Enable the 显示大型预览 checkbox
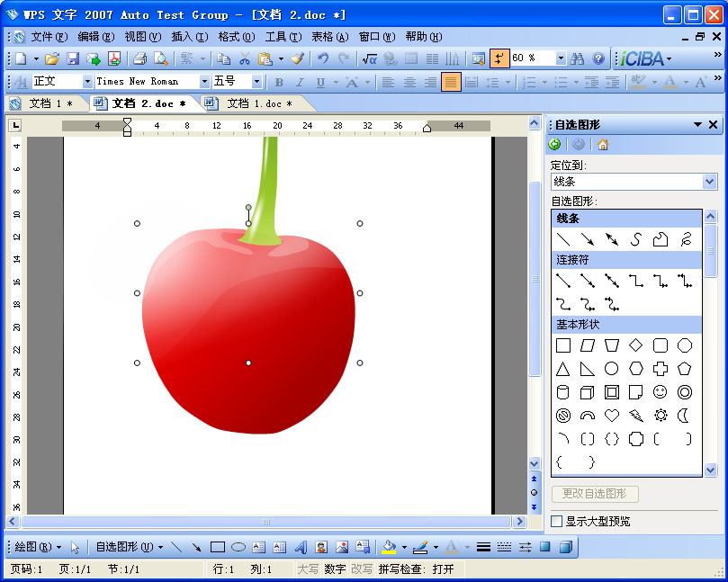This screenshot has height=582, width=728. [x=558, y=521]
